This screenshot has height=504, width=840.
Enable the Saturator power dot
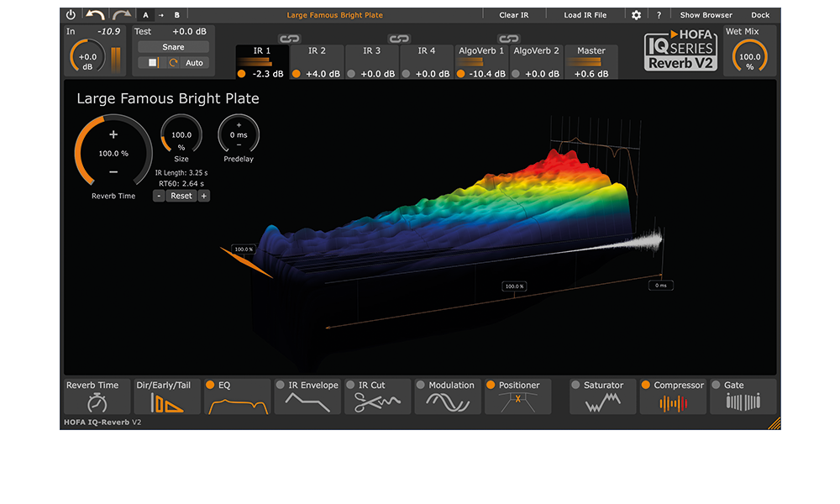click(x=575, y=385)
